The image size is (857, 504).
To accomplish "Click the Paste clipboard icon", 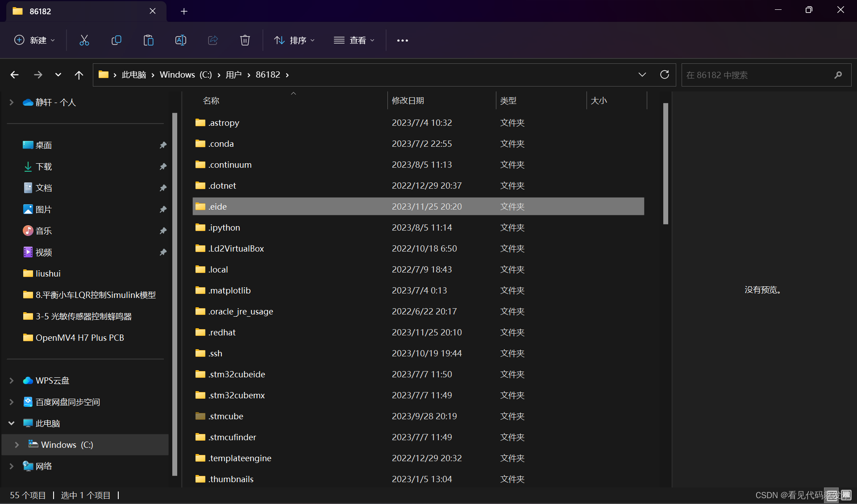I will pyautogui.click(x=148, y=40).
